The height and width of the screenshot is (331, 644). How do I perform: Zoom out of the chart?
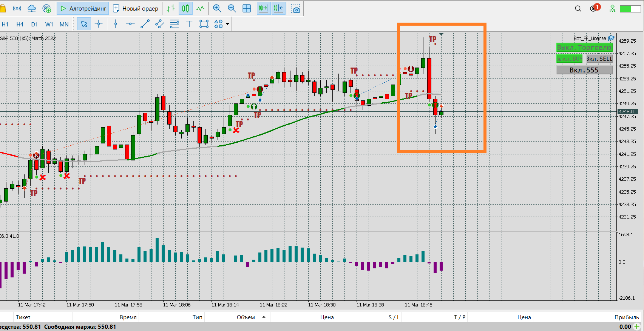click(x=232, y=8)
